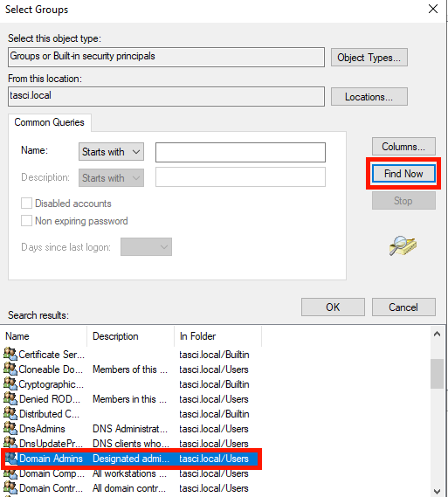Click the results scrollbar thumb
The width and height of the screenshot is (448, 497).
[437, 373]
